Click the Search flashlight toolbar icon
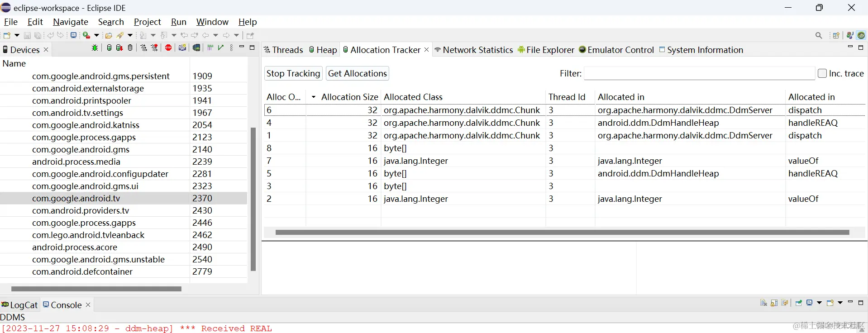The width and height of the screenshot is (868, 333). coord(120,35)
